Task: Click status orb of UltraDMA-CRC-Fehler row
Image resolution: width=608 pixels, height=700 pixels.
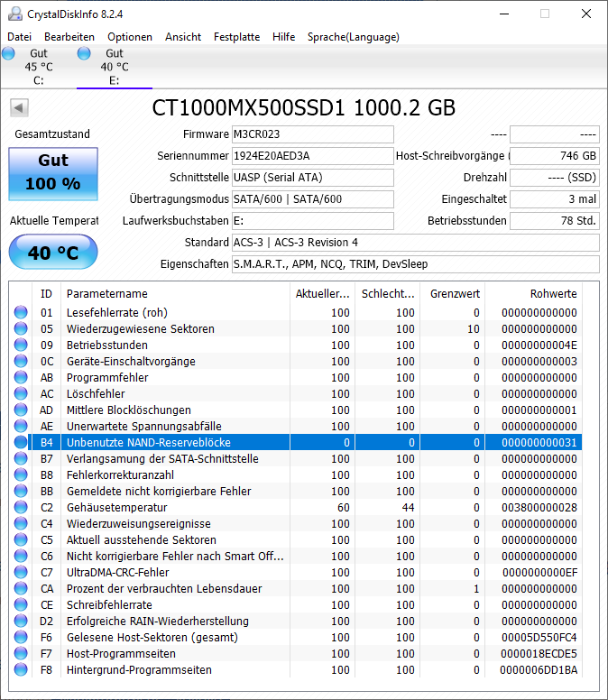Action: [x=21, y=572]
